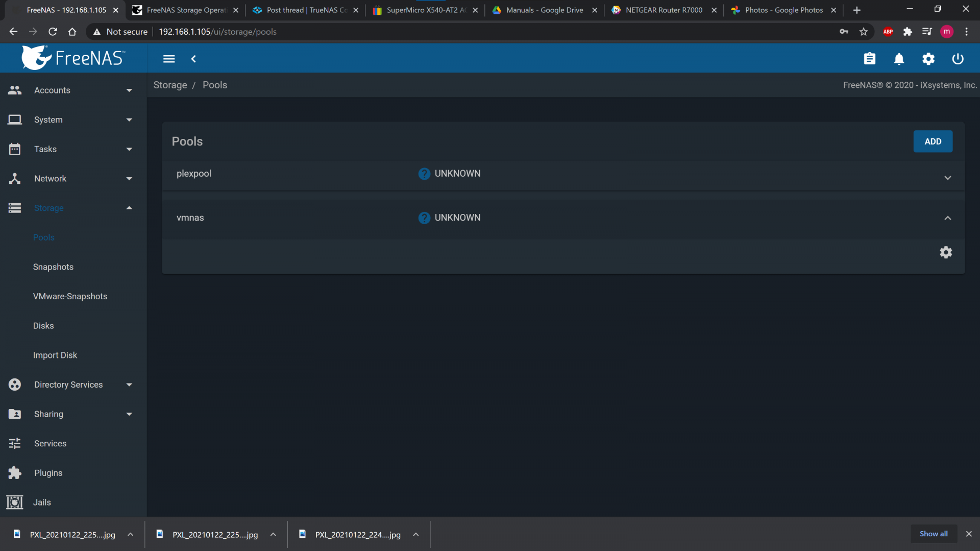The width and height of the screenshot is (980, 551).
Task: Open alerts bell icon
Action: click(899, 59)
